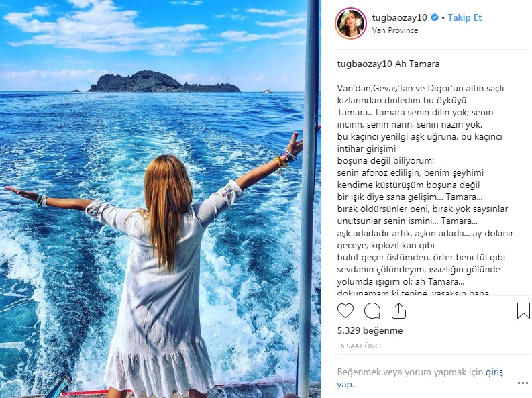
Task: Click the verified badge next to tugbaozay10
Action: point(434,17)
